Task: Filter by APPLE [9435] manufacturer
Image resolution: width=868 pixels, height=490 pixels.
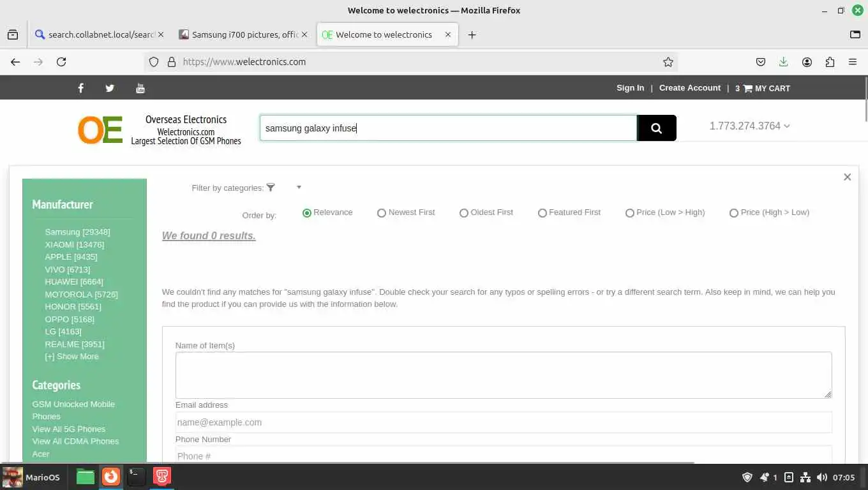Action: [x=71, y=257]
